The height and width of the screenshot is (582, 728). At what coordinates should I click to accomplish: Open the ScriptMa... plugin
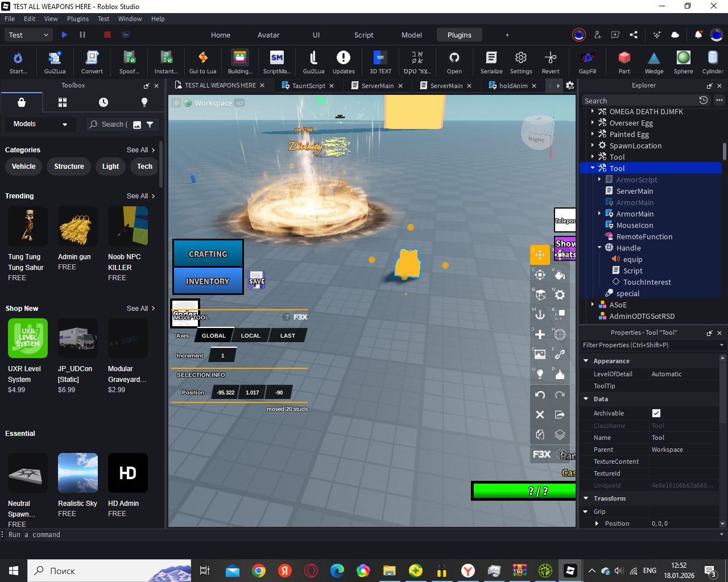(x=277, y=62)
